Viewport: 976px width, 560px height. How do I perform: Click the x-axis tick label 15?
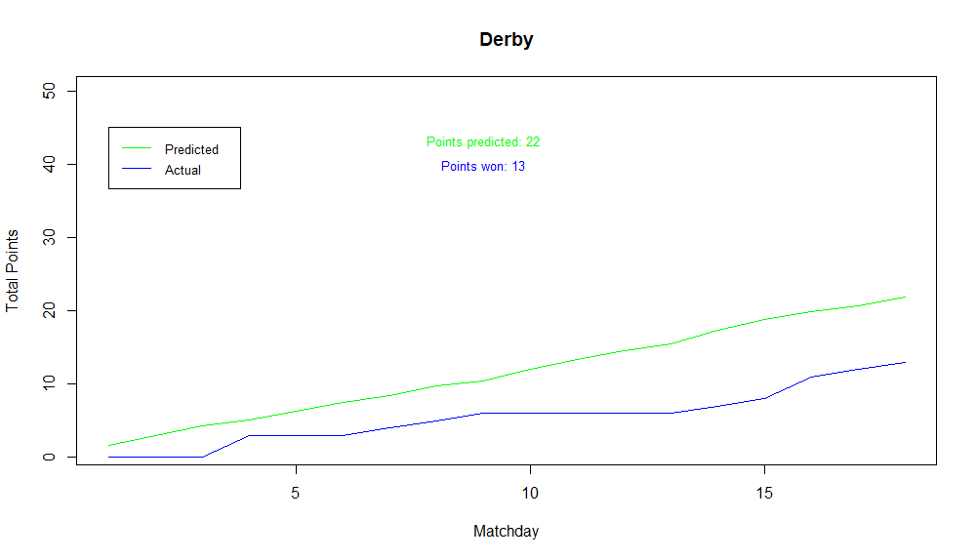pyautogui.click(x=764, y=493)
